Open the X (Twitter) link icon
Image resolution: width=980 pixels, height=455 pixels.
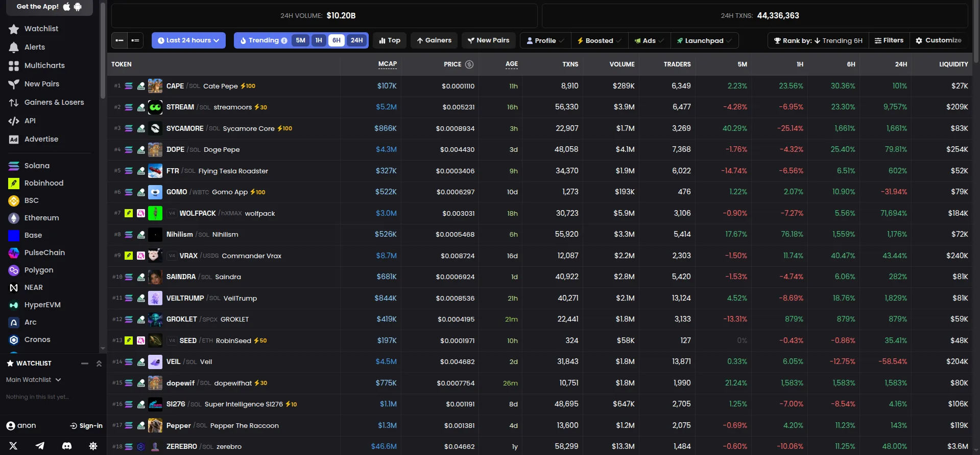click(13, 446)
